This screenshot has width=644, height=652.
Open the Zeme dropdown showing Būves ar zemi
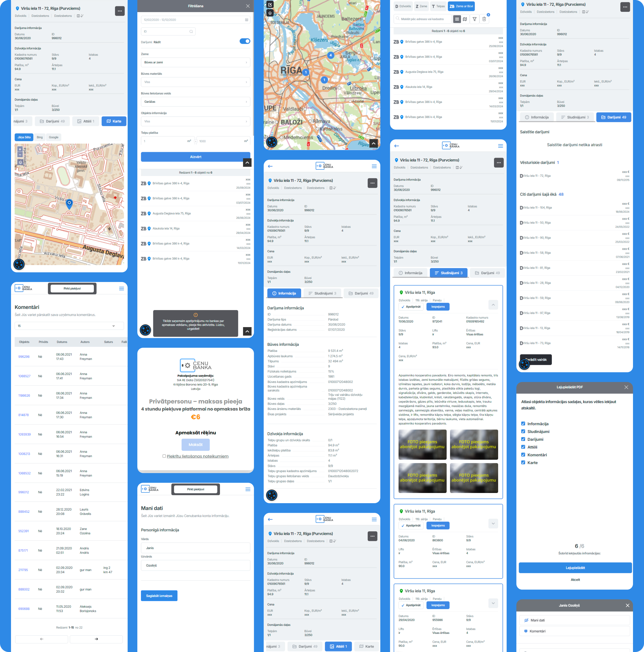195,62
